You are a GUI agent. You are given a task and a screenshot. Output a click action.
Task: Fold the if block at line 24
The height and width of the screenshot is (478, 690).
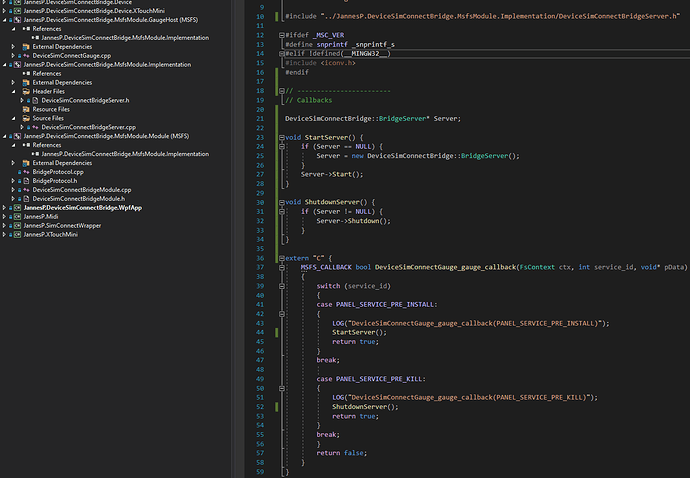(282, 147)
